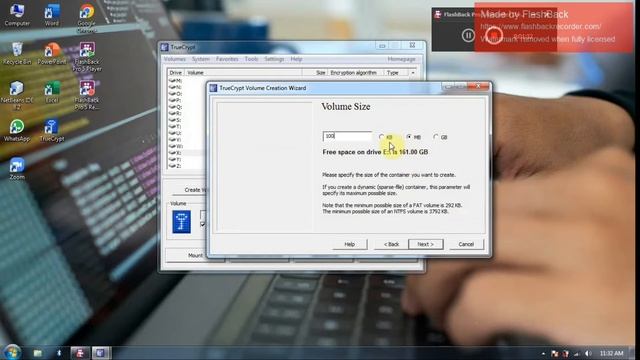
Task: Select the MB size unit radio button
Action: tap(409, 137)
